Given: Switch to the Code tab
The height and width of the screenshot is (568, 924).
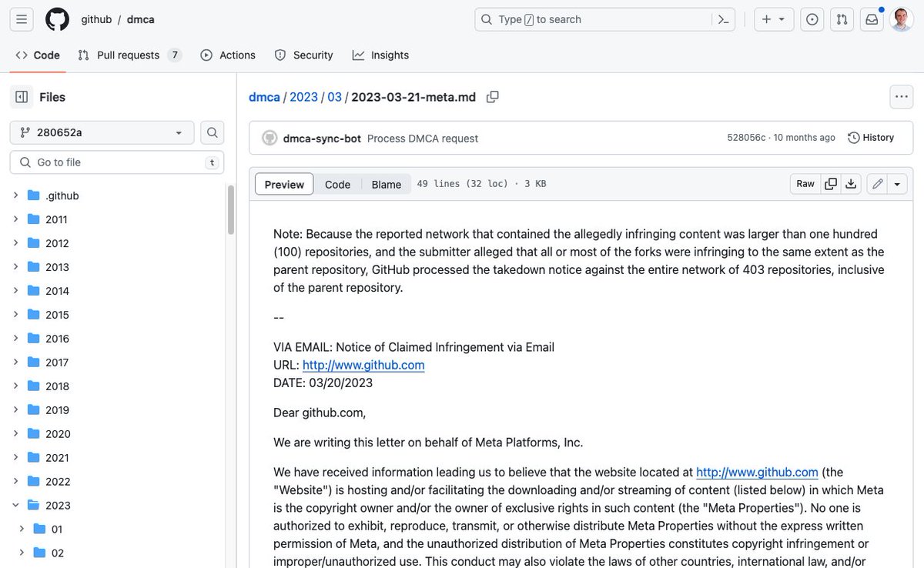Looking at the screenshot, I should [x=38, y=55].
